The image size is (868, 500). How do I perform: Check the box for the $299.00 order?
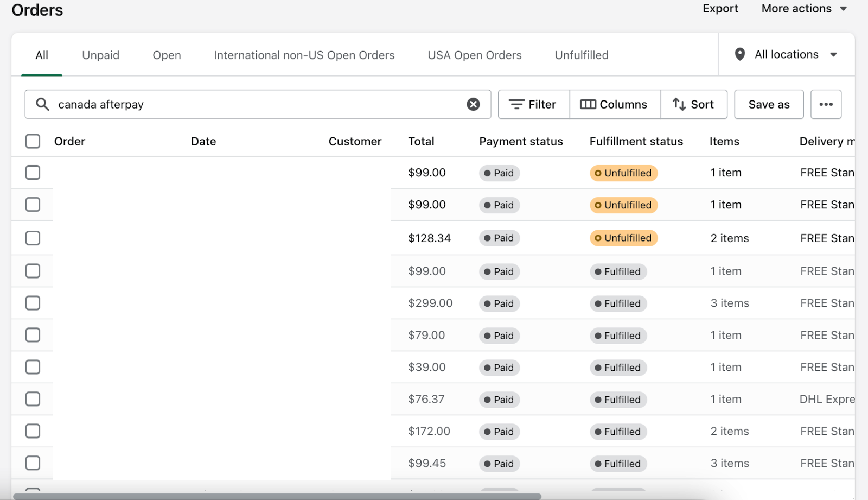pyautogui.click(x=33, y=303)
